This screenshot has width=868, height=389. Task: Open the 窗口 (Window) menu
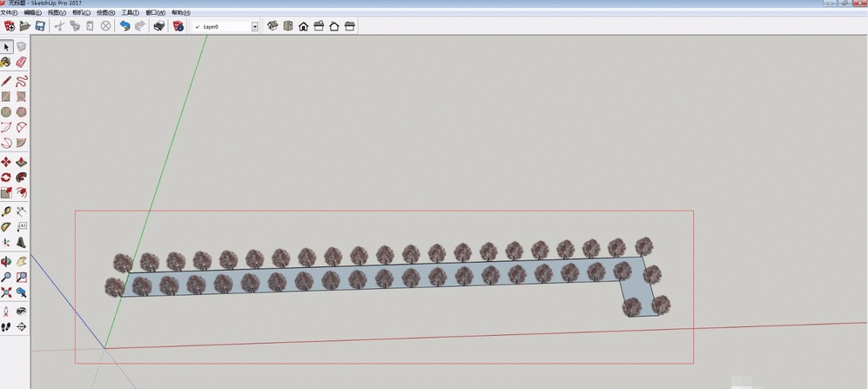click(x=156, y=13)
